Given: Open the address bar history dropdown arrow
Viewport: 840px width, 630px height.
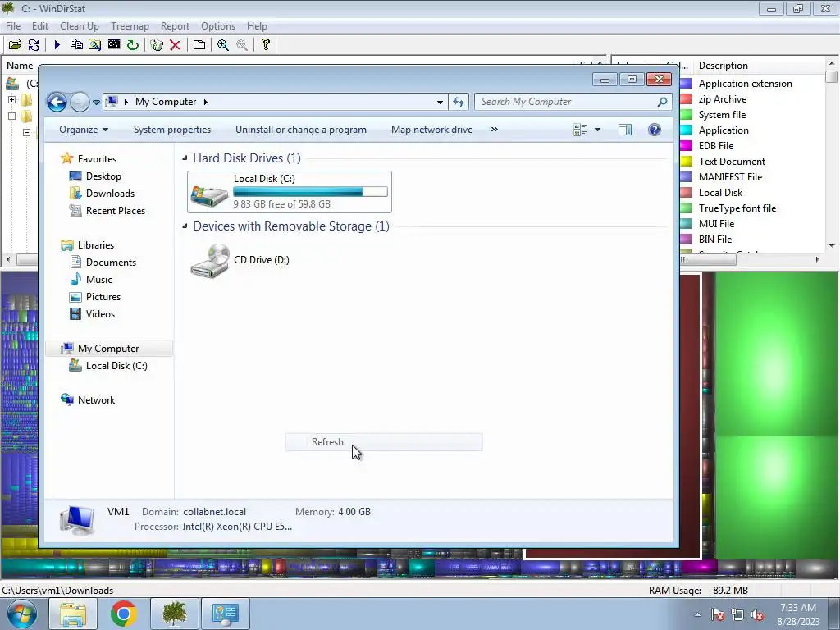Looking at the screenshot, I should 440,102.
